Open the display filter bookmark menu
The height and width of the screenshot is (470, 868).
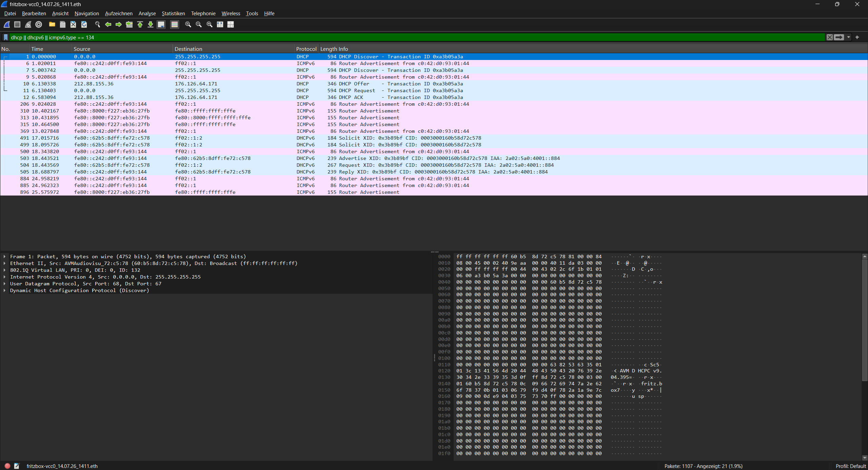(x=6, y=37)
